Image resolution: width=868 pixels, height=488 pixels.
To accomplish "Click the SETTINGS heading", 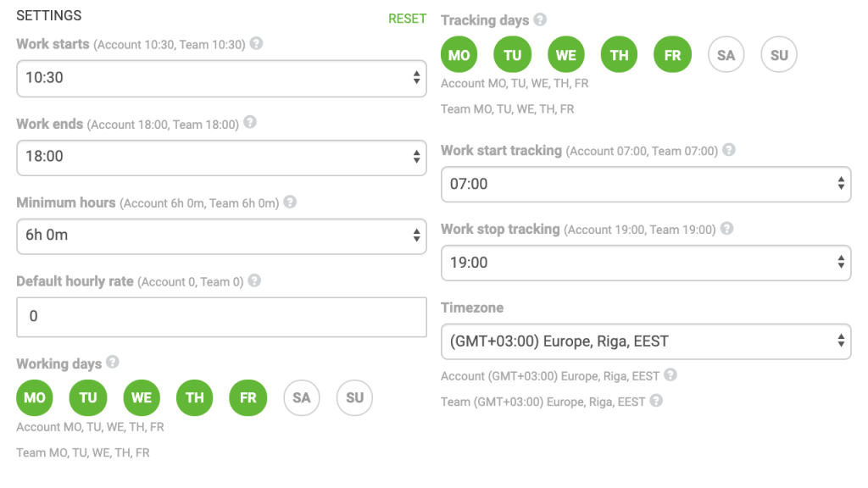I will pos(49,15).
